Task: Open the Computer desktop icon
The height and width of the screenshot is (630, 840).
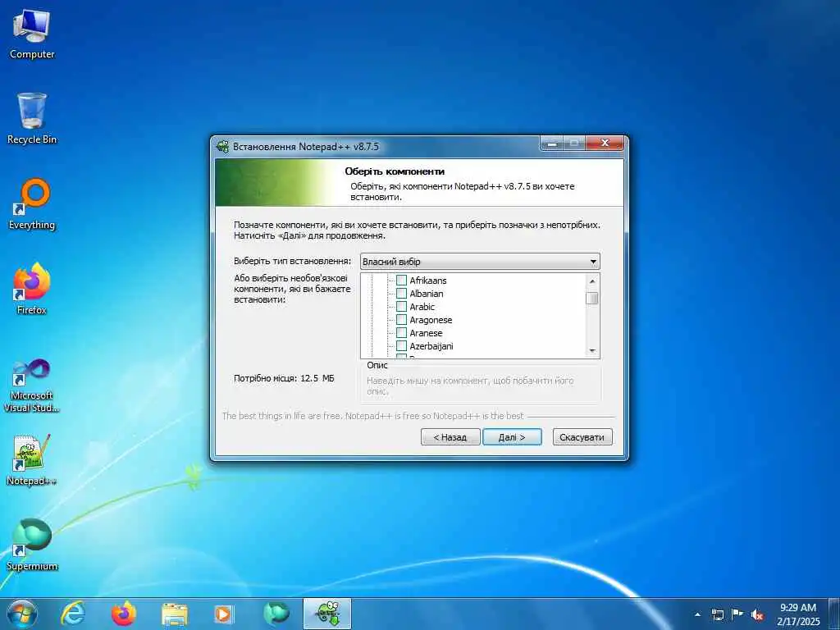Action: [x=32, y=34]
